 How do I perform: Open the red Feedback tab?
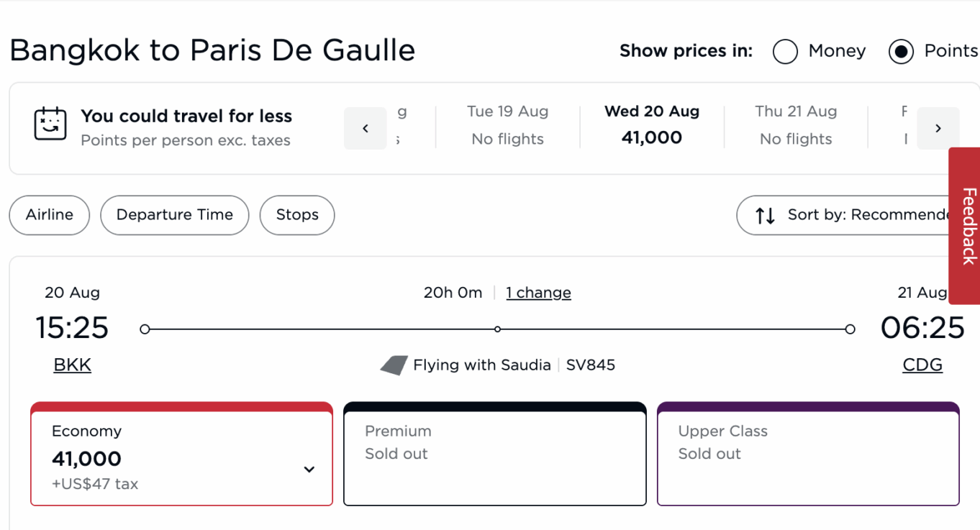pyautogui.click(x=966, y=226)
